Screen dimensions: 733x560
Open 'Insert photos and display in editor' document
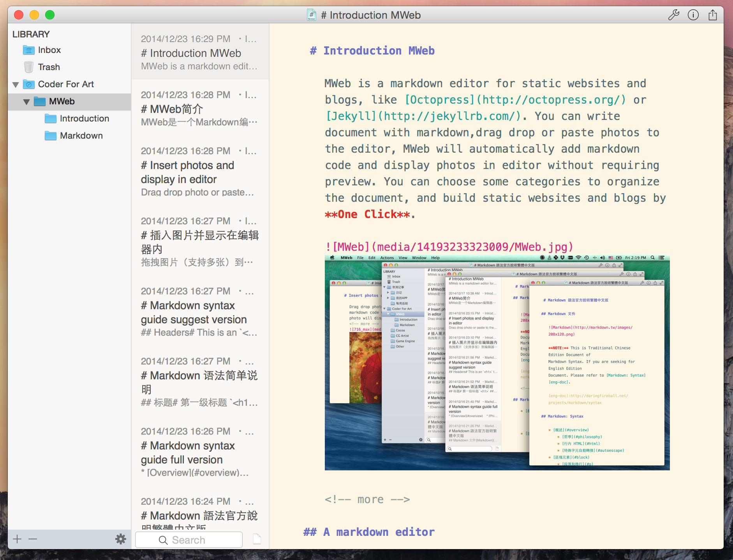(x=200, y=171)
